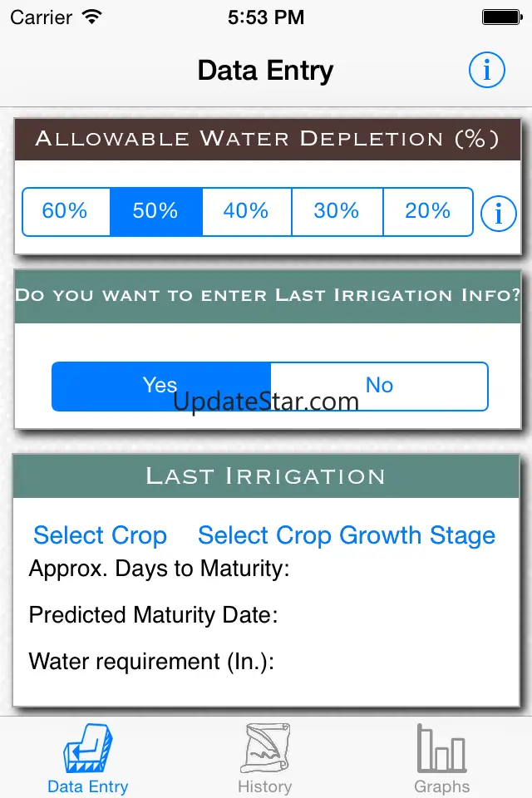
Task: Open the Graphs bar chart icon
Action: [x=442, y=748]
